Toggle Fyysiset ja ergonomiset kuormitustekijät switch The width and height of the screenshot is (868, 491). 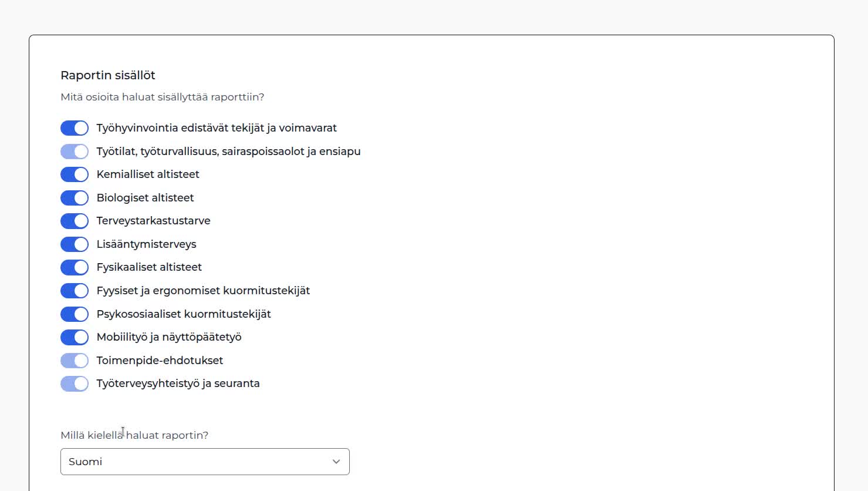[x=75, y=291]
